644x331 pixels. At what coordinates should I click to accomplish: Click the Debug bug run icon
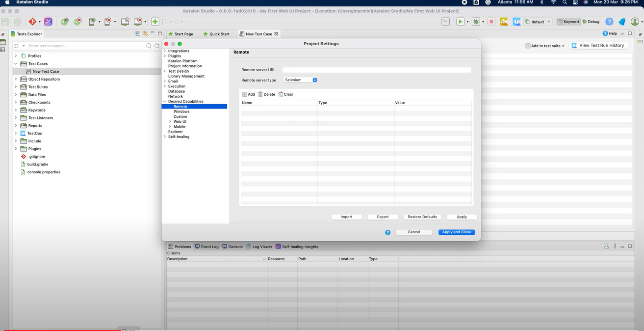(475, 22)
